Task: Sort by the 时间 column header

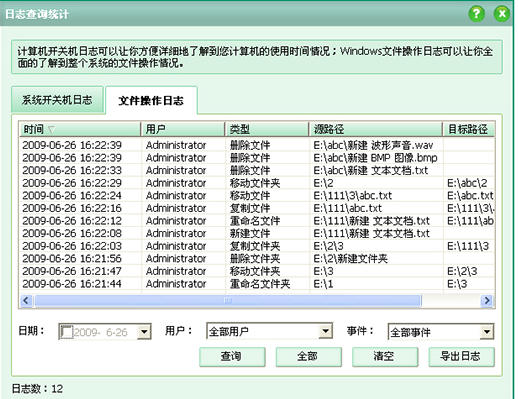Action: click(x=80, y=129)
